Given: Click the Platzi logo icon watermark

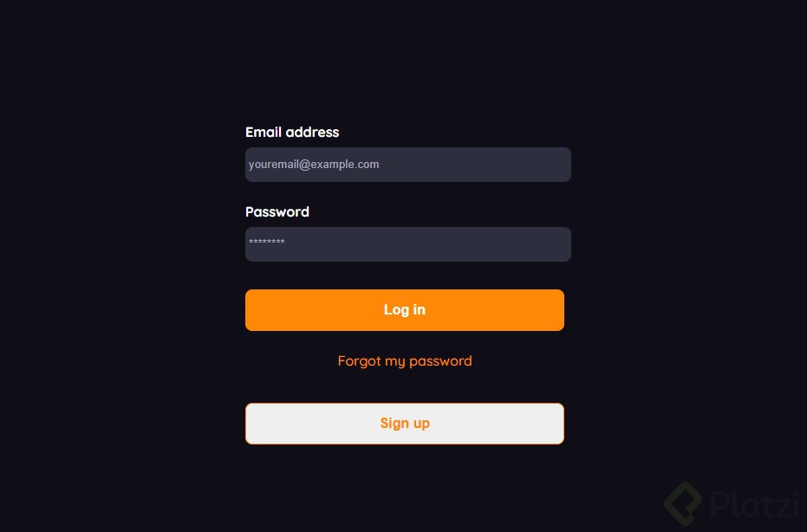Looking at the screenshot, I should coord(683,503).
